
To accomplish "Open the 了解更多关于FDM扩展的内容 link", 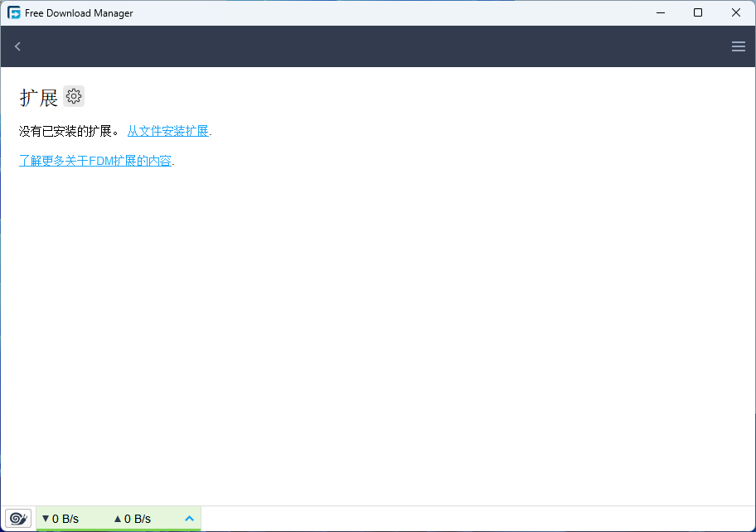I will pos(95,161).
